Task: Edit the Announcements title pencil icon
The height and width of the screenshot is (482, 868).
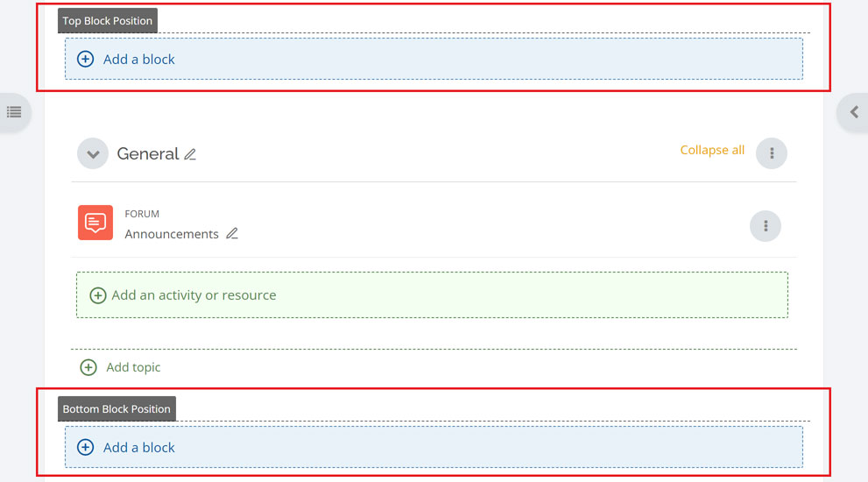Action: tap(232, 234)
